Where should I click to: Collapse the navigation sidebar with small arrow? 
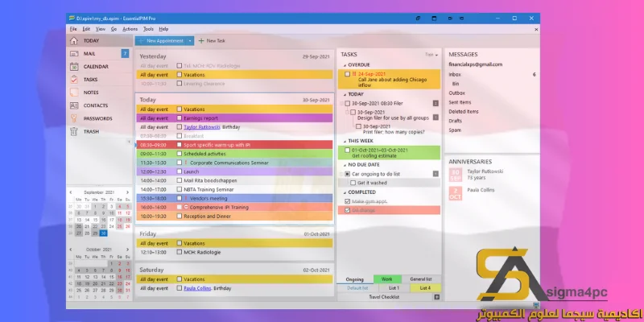[x=129, y=142]
